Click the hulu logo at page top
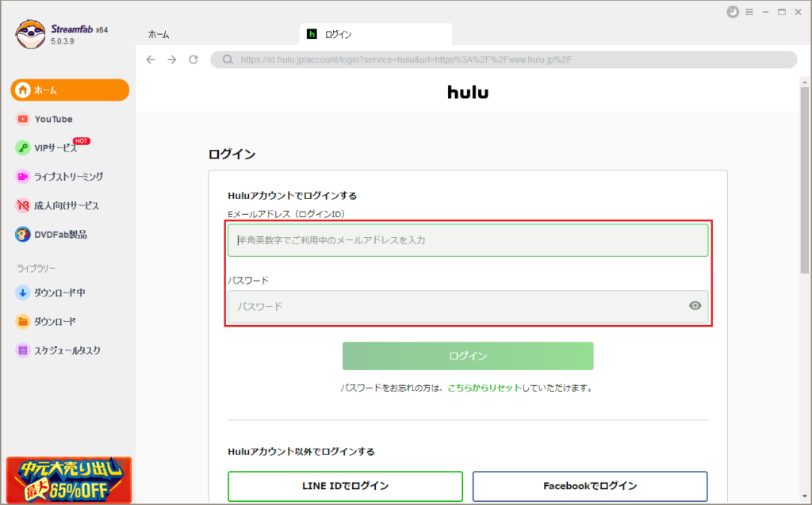The height and width of the screenshot is (505, 812). (468, 93)
